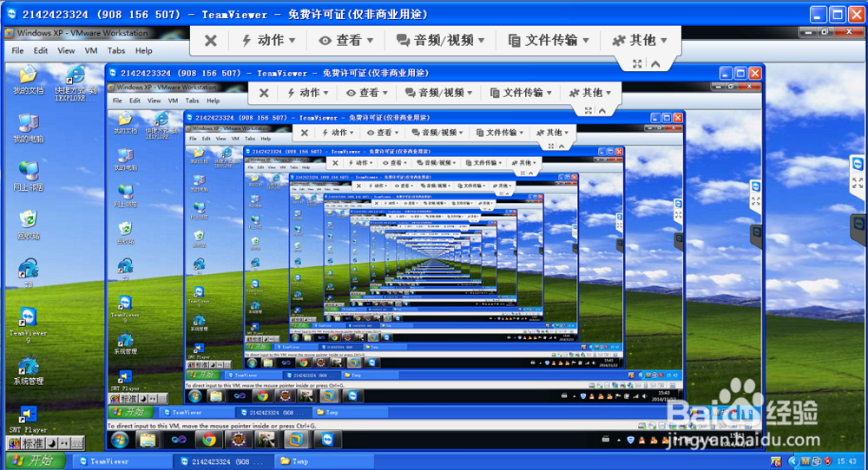Collapse second nested TeamViewer toolbar with chevron
This screenshot has width=868, height=470.
[x=602, y=111]
